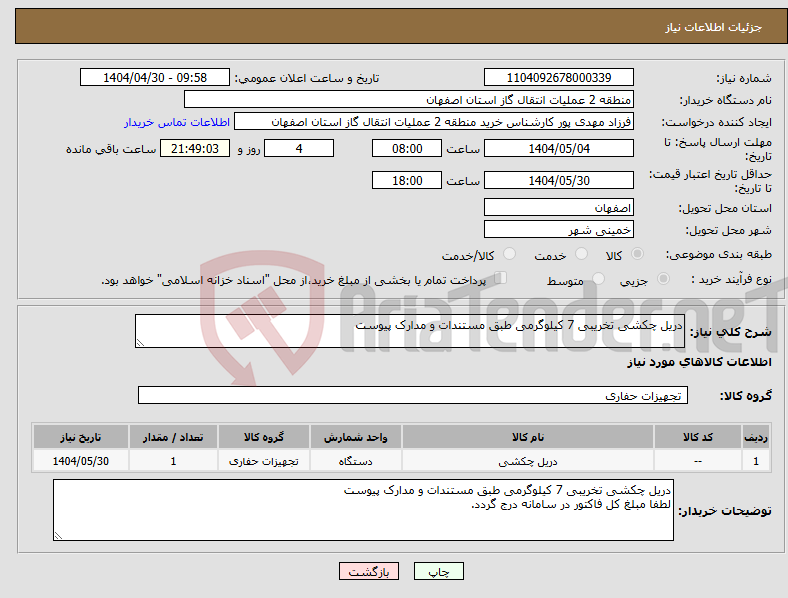
Task: Select the متوسط purchase type radio
Action: tap(598, 278)
